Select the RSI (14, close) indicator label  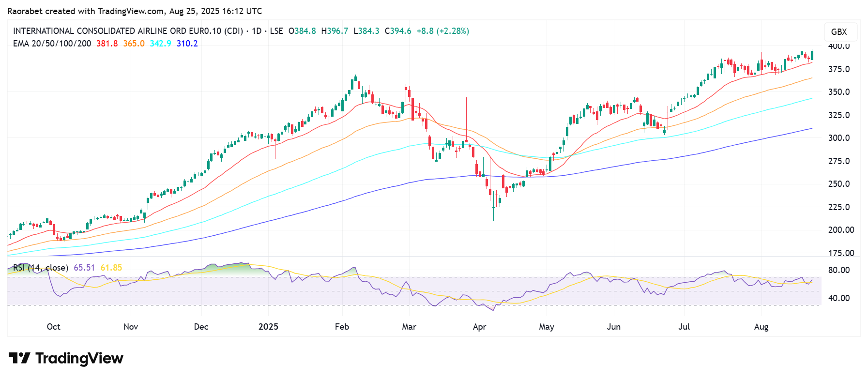(41, 268)
